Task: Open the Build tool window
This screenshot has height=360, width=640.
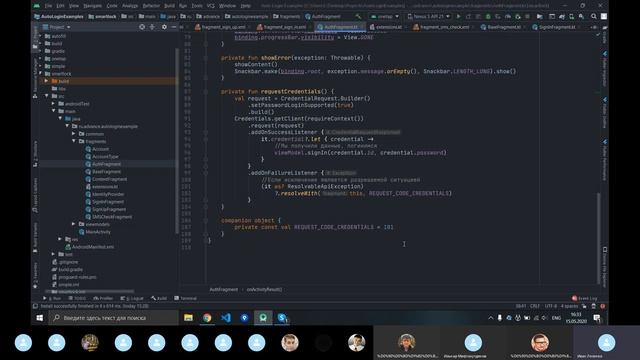Action: pos(159,298)
